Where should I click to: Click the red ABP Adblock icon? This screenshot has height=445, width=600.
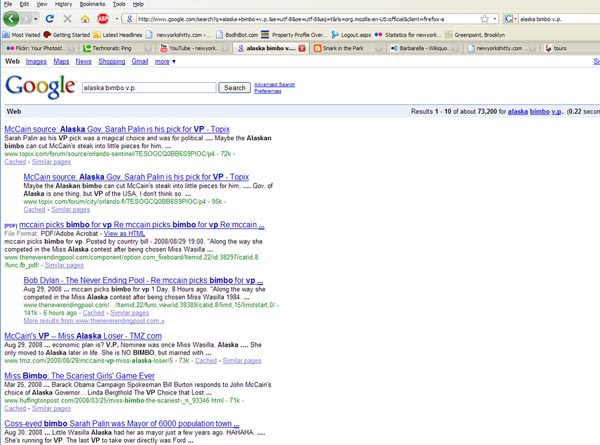click(101, 19)
